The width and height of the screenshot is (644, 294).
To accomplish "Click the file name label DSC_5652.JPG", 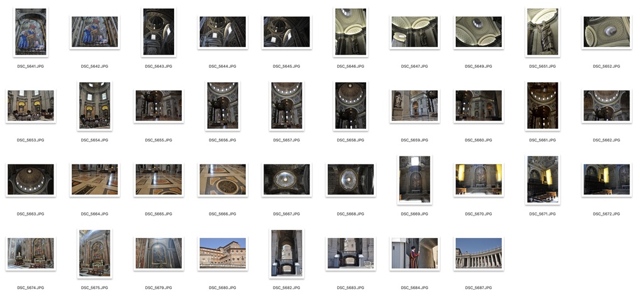I will coord(607,66).
